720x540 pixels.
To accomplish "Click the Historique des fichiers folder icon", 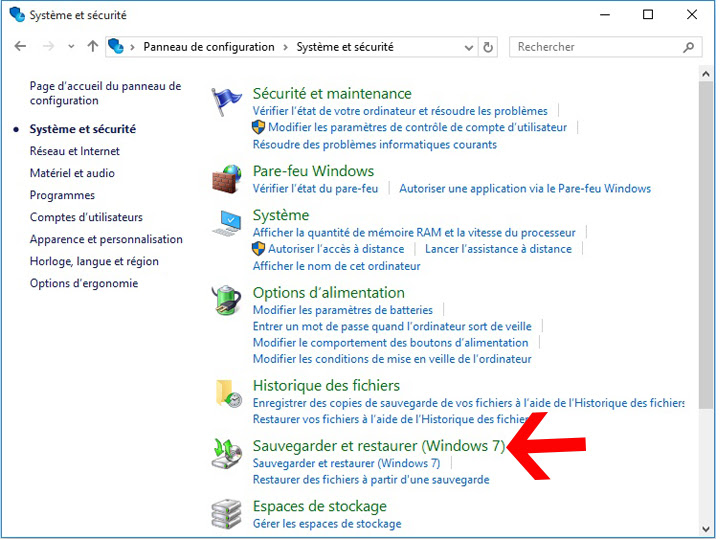I will [x=228, y=394].
